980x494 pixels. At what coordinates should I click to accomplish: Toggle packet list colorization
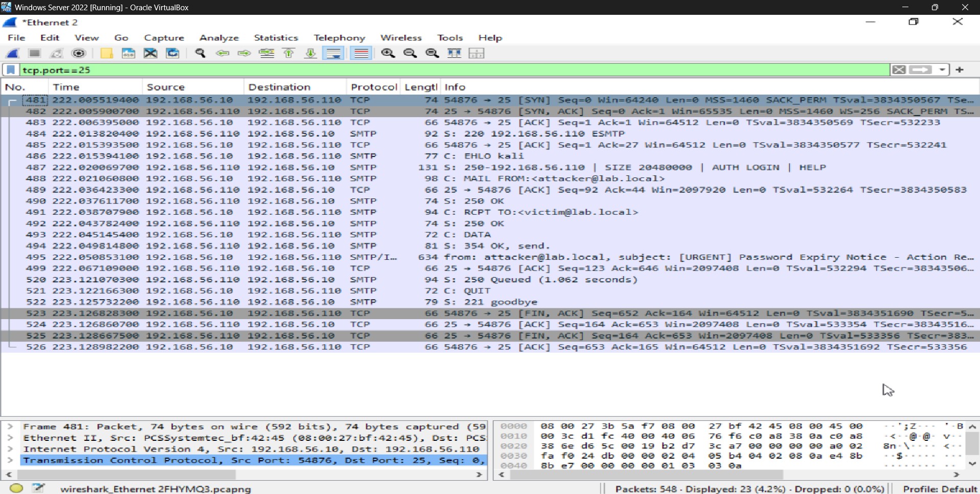[361, 53]
